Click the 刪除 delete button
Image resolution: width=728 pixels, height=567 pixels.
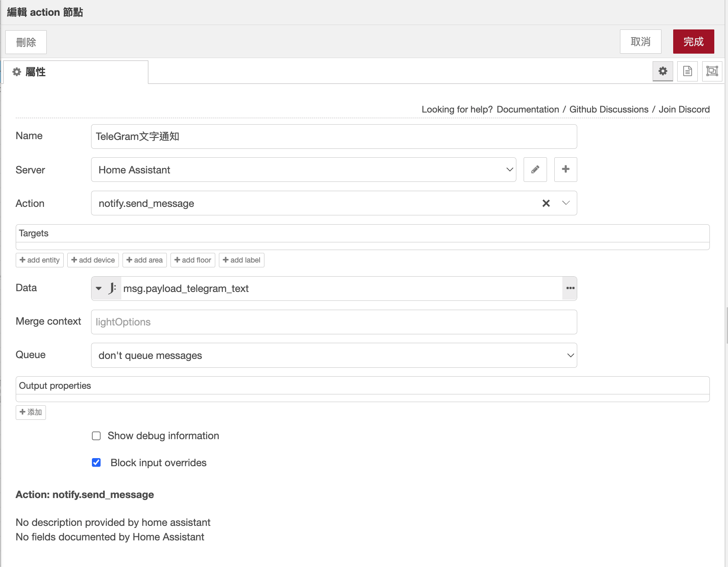(x=26, y=42)
